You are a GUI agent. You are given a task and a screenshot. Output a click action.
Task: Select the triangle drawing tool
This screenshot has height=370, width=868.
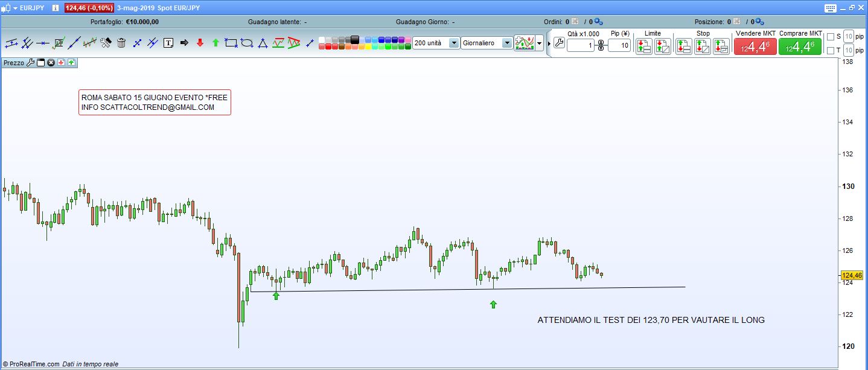coord(263,43)
